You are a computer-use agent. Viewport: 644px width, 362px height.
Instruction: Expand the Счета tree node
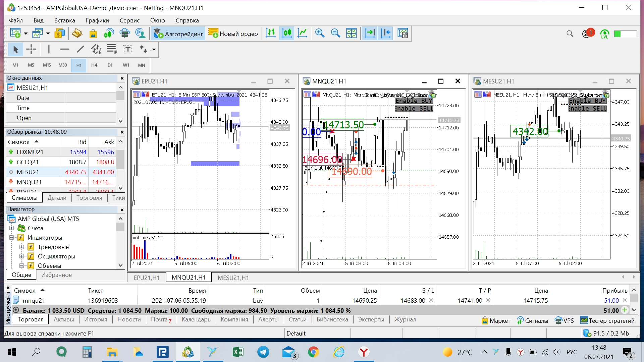[x=12, y=228]
